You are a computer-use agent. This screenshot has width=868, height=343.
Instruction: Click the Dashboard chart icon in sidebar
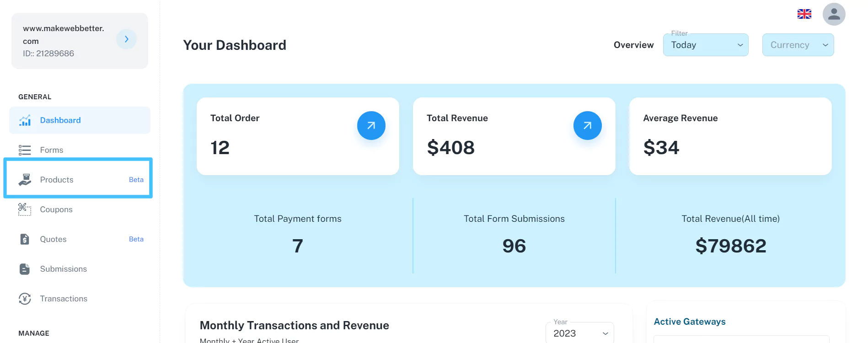point(25,120)
